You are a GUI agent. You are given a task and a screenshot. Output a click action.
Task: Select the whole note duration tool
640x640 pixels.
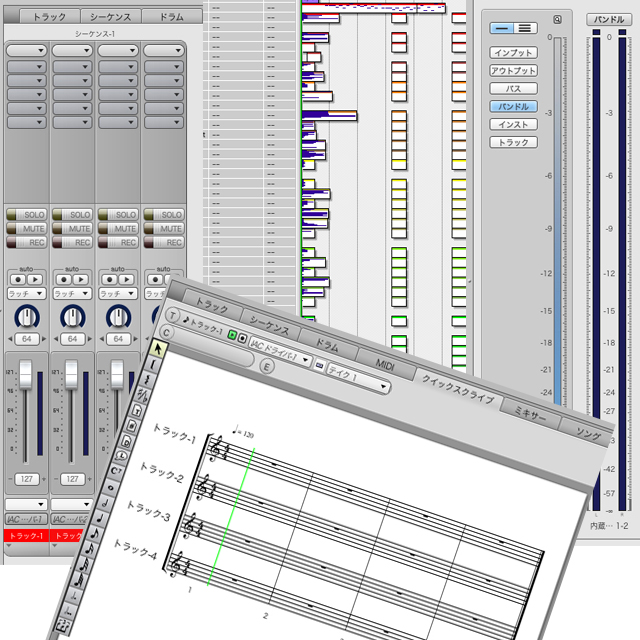111,487
